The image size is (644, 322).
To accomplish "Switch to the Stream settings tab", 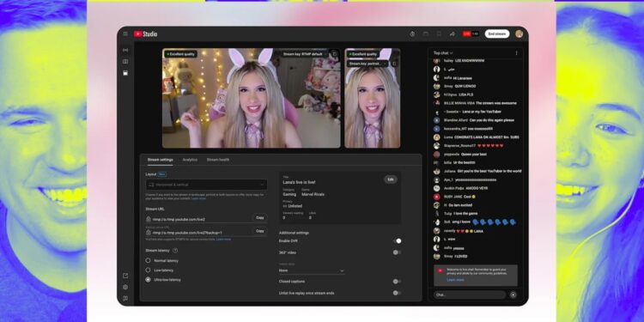I will pyautogui.click(x=161, y=160).
